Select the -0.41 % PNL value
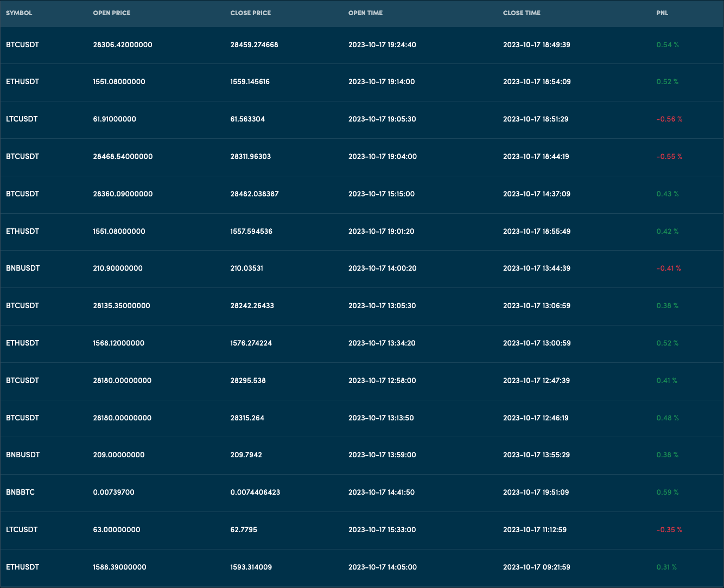The height and width of the screenshot is (588, 724). point(669,269)
